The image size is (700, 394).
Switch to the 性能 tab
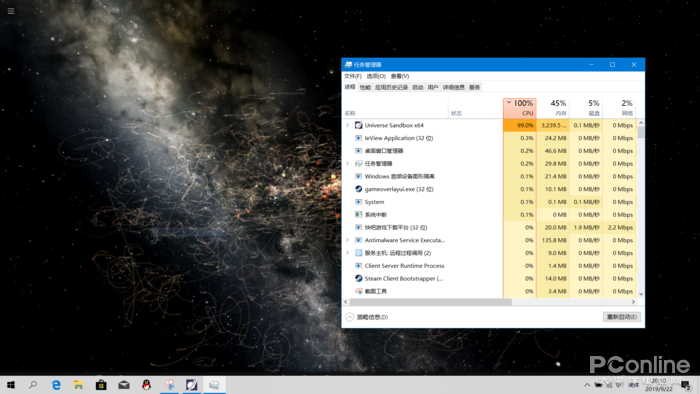(x=365, y=87)
